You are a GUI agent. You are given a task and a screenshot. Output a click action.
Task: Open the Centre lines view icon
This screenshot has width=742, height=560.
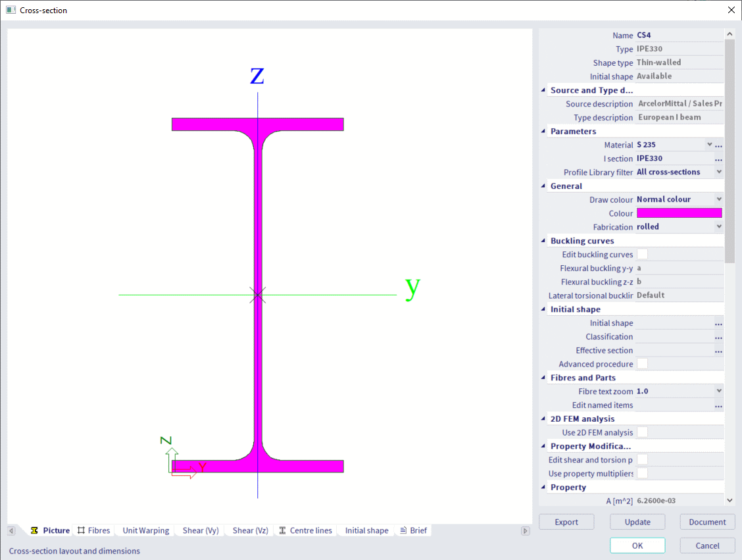coord(282,530)
